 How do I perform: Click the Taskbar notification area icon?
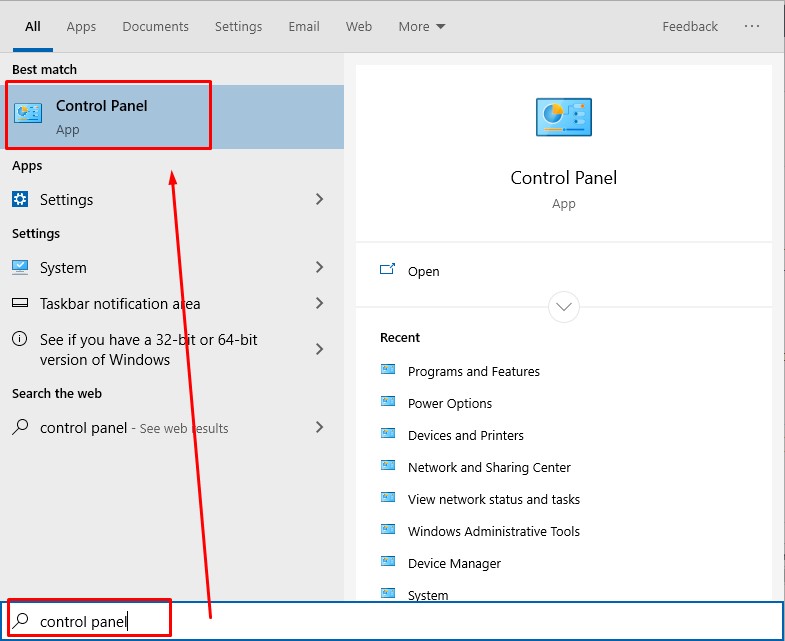pyautogui.click(x=20, y=303)
